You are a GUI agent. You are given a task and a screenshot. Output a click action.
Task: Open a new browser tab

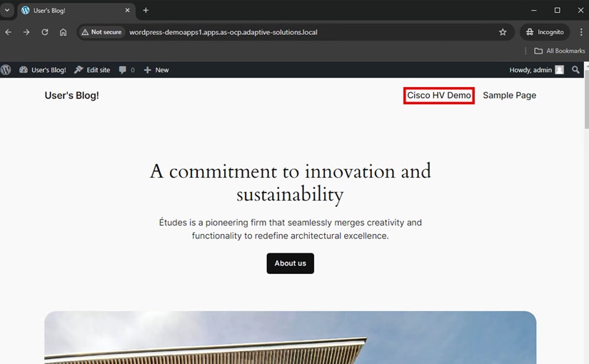(x=146, y=11)
